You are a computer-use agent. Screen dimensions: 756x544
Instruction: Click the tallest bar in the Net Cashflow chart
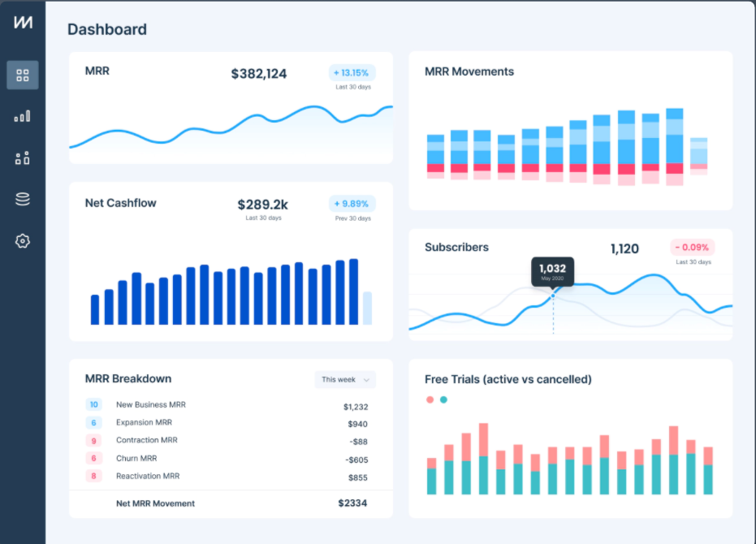pos(352,288)
